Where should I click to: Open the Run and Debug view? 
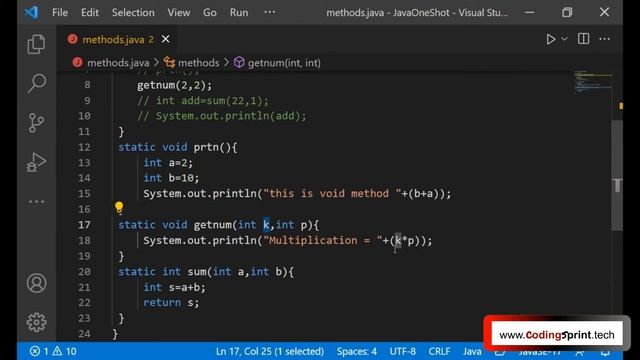click(36, 162)
